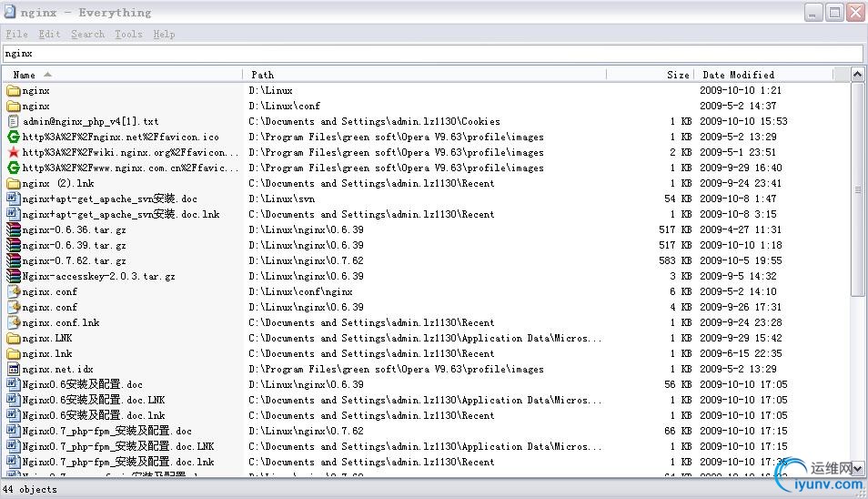This screenshot has width=868, height=499.
Task: Click icon of nginx.net.idx
Action: pyautogui.click(x=14, y=370)
